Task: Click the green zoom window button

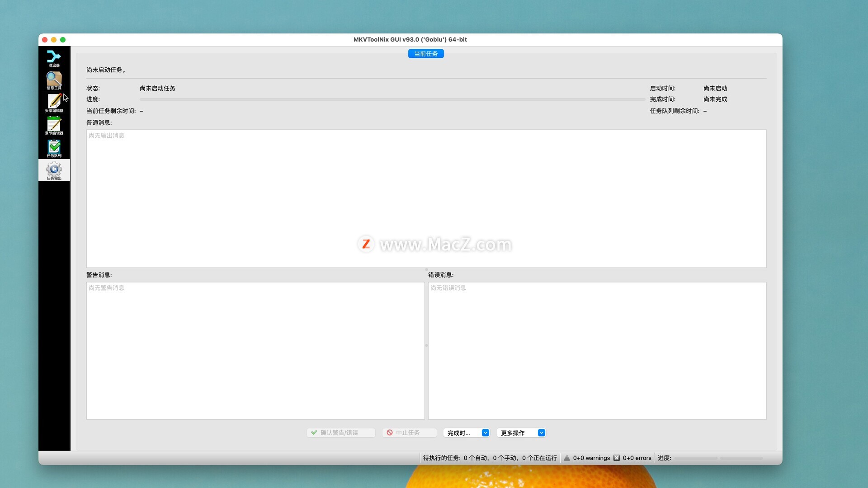Action: coord(63,40)
